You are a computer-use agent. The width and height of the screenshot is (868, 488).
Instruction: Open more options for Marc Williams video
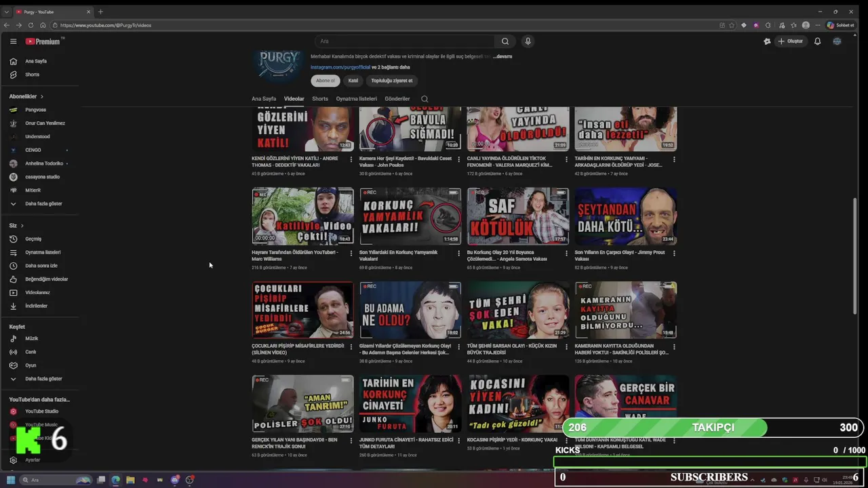pos(351,253)
